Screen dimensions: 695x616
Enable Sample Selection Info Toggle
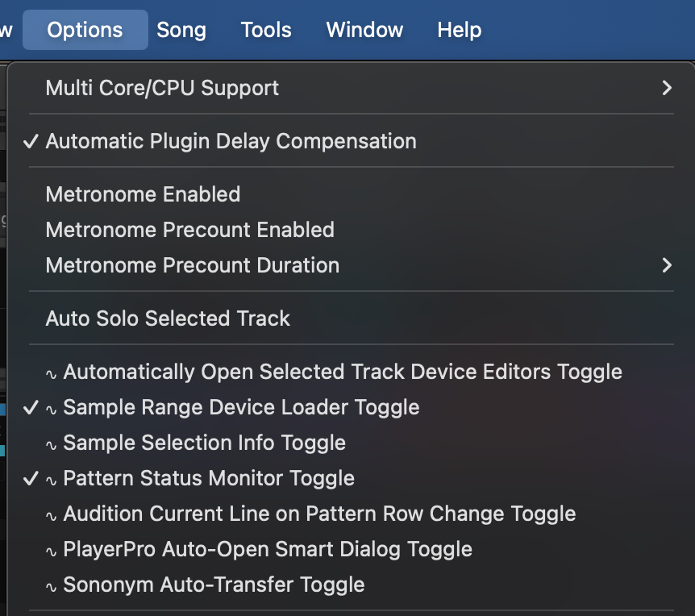tap(205, 443)
